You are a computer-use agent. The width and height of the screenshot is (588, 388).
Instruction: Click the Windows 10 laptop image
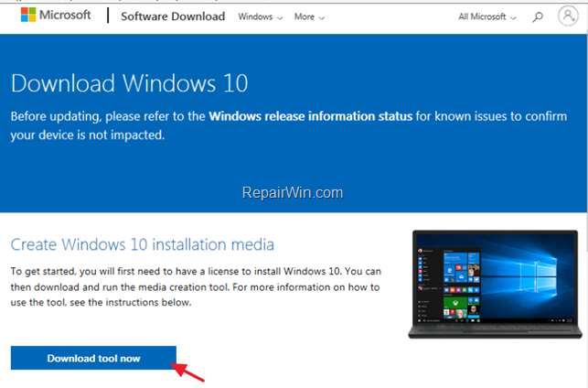(x=495, y=284)
